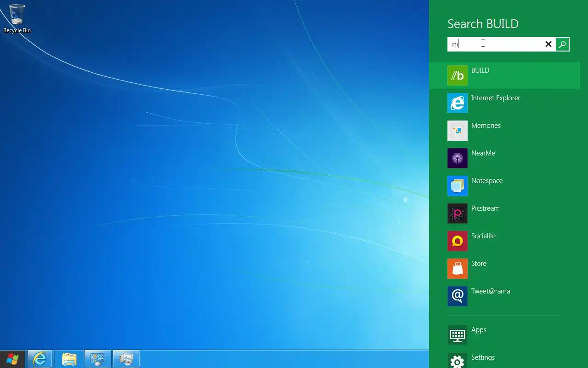The image size is (588, 368).
Task: Select the Store shopping bag icon
Action: (457, 269)
